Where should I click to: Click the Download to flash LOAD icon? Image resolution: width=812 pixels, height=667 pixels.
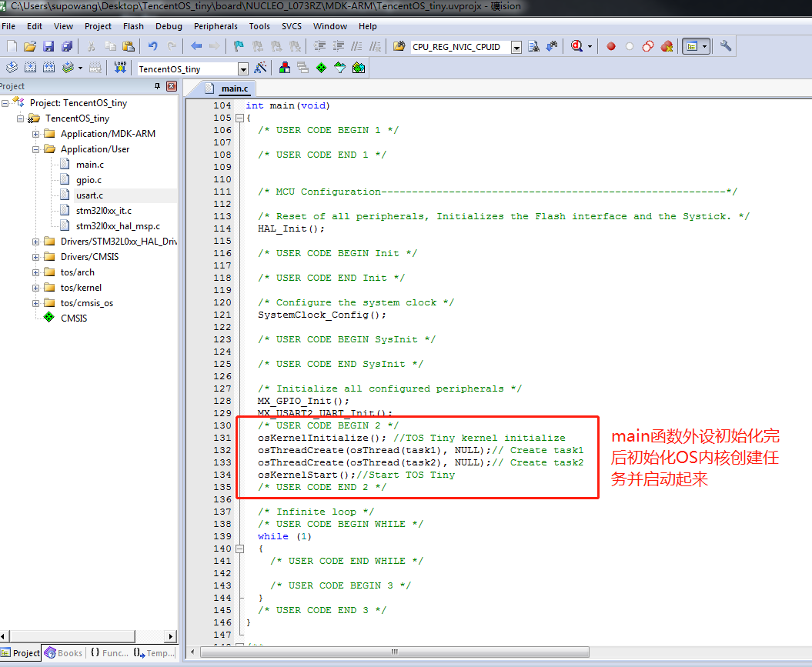(120, 68)
